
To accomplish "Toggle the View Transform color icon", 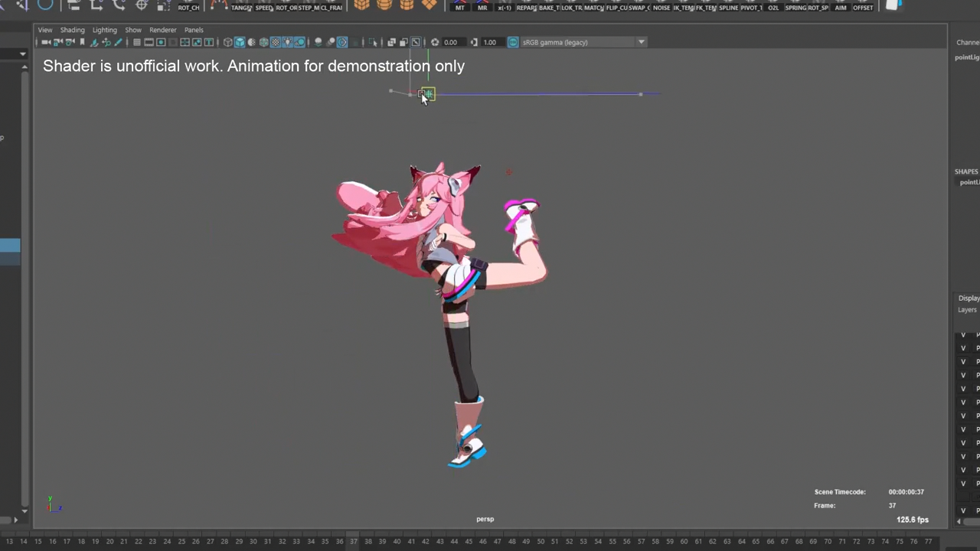I will 513,42.
